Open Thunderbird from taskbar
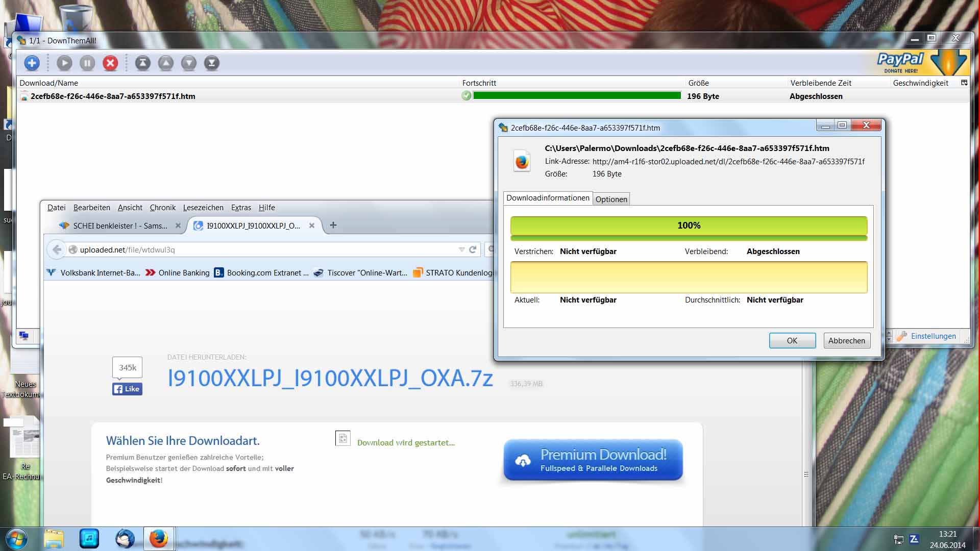The width and height of the screenshot is (980, 551). pos(125,539)
